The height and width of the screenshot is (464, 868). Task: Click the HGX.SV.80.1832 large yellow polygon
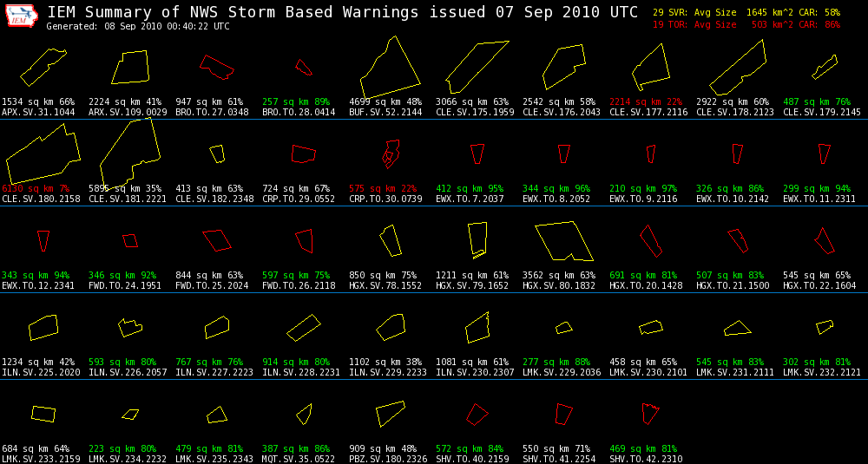pos(564,241)
